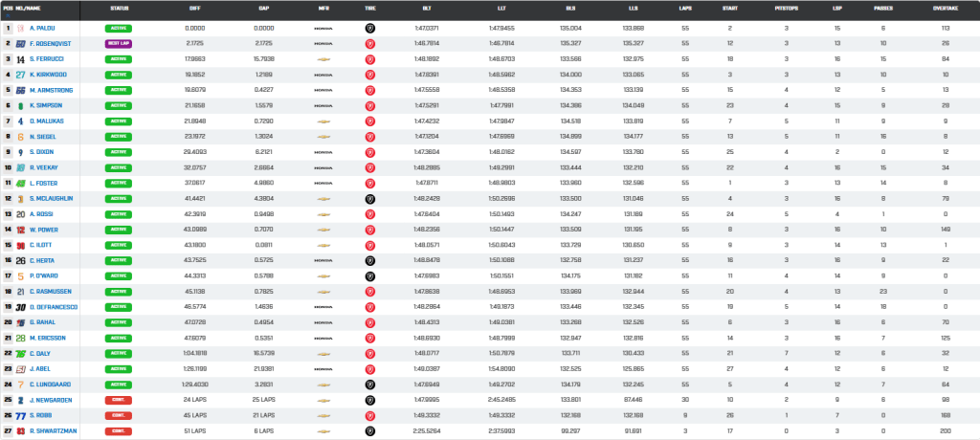Viewport: 980px width, 440px height.
Task: Toggle the sort arrow under POS header
Action: coord(8,15)
